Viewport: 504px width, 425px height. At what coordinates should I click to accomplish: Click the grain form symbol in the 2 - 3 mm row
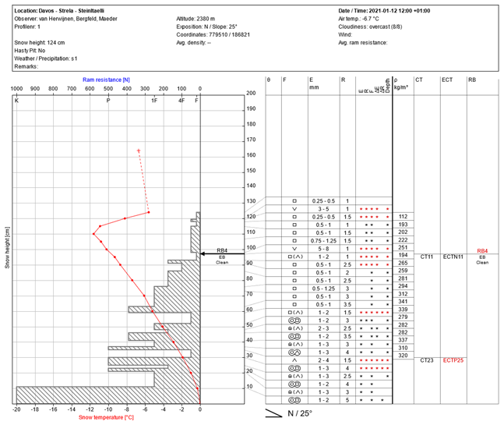(x=294, y=328)
